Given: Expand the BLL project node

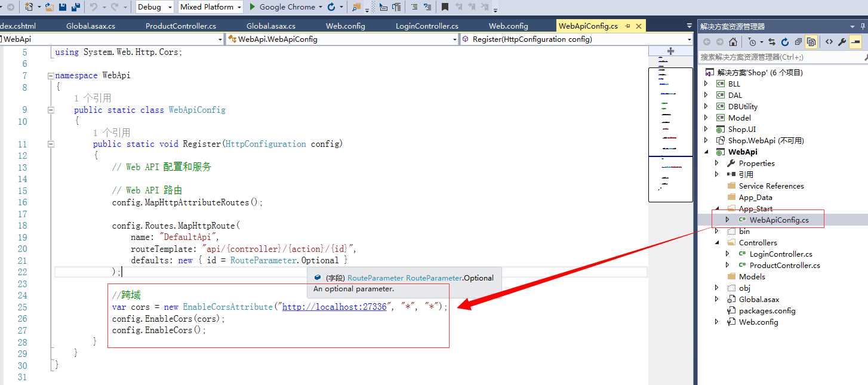Looking at the screenshot, I should (706, 84).
